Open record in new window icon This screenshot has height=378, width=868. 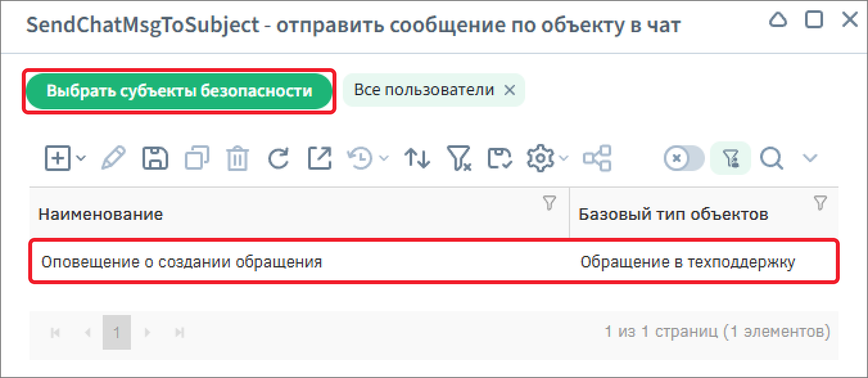click(x=319, y=157)
